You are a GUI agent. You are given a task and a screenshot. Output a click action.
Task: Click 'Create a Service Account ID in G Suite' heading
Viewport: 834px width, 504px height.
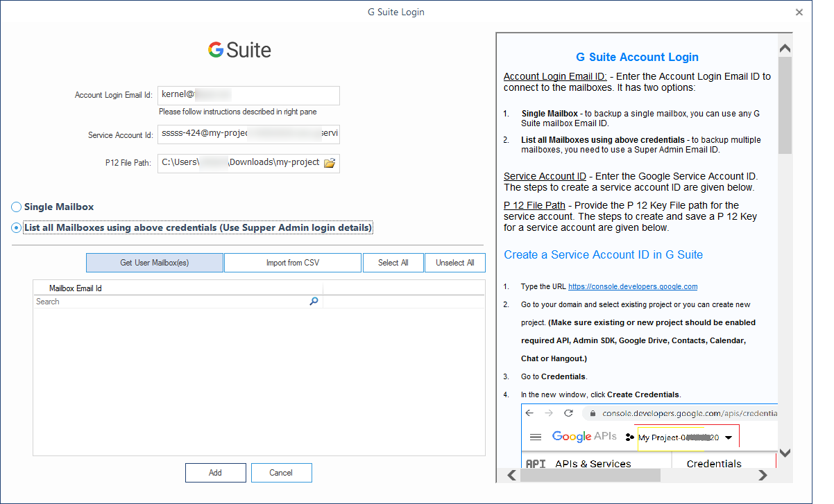pos(603,254)
